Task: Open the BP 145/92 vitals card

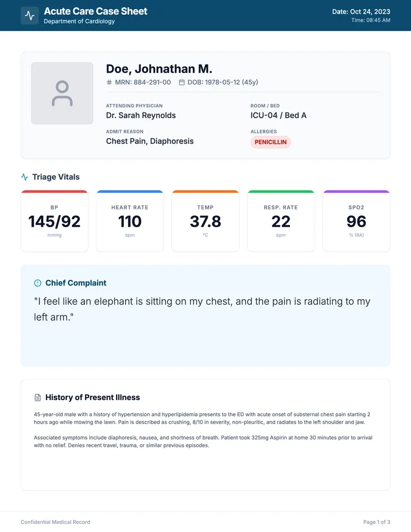Action: 54,221
